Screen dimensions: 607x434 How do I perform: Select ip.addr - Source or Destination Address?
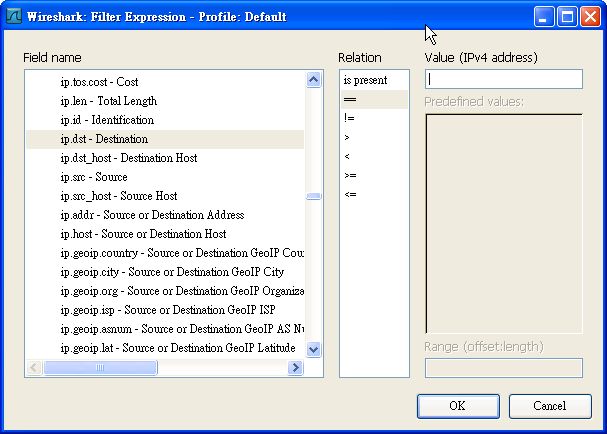pos(165,215)
